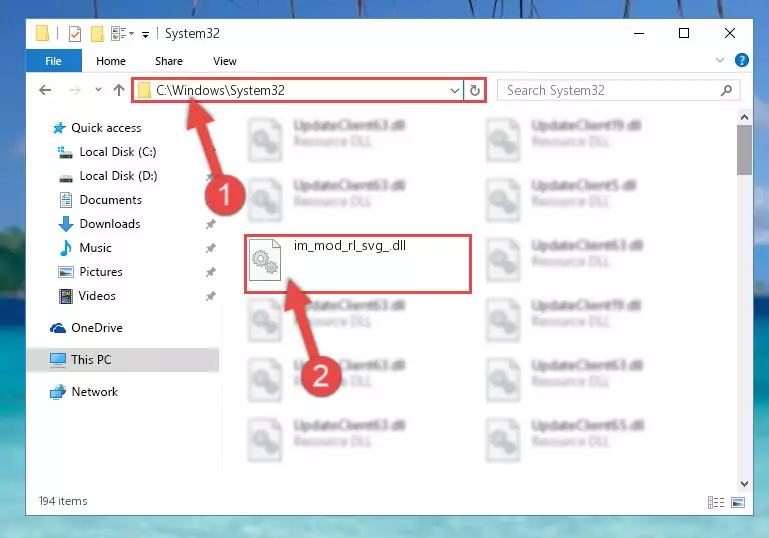Image resolution: width=769 pixels, height=538 pixels.
Task: Click the folder icon in the address bar
Action: point(144,90)
